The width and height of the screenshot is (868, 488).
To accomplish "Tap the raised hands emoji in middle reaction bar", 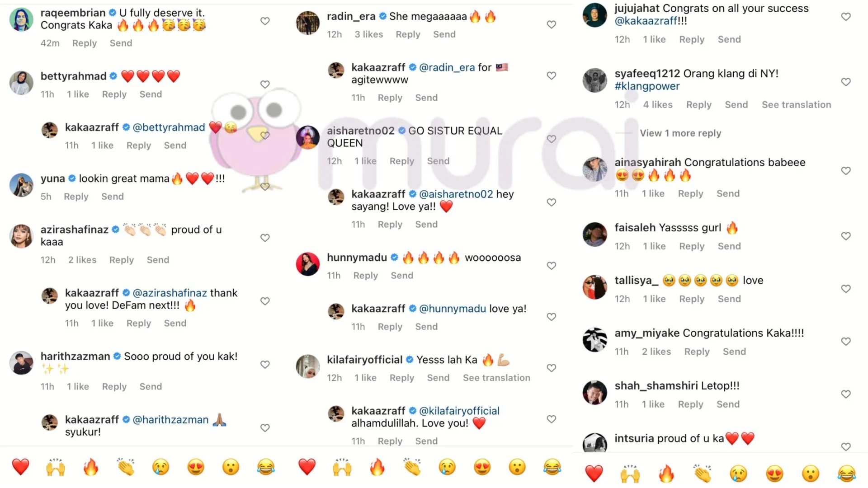I will click(x=342, y=467).
